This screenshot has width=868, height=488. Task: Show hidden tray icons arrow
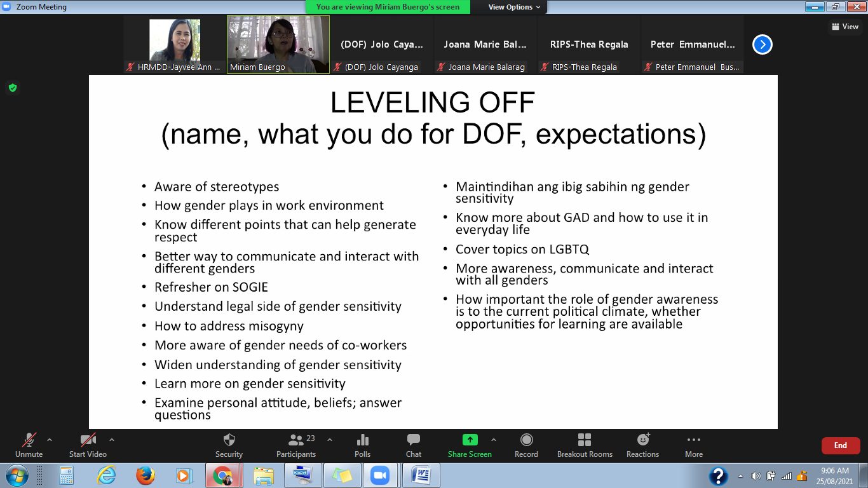coord(740,476)
